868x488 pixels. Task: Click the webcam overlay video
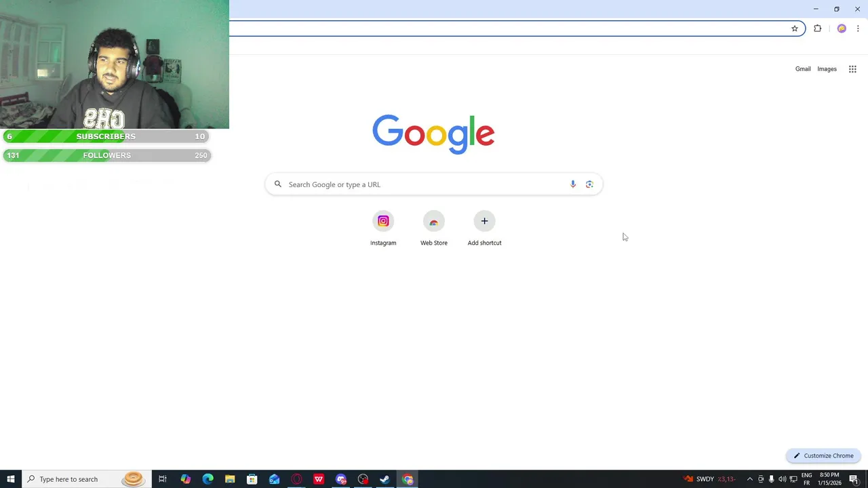coord(115,64)
